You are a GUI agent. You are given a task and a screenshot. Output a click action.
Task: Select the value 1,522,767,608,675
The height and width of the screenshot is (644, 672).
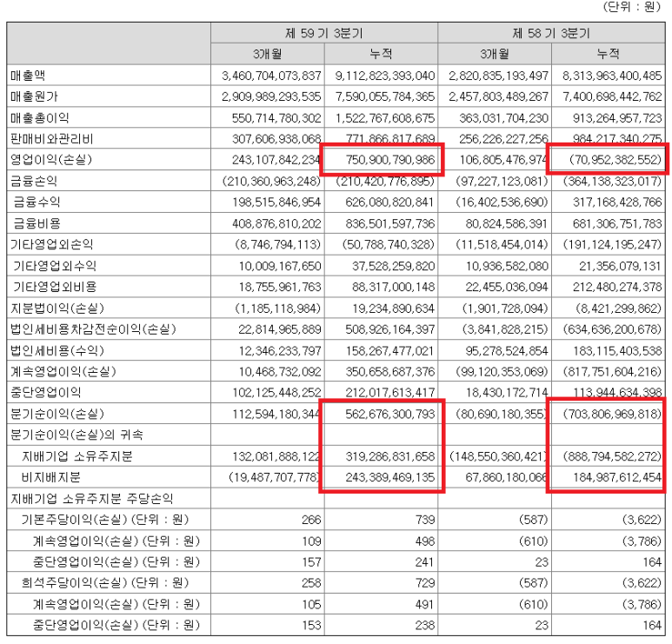click(x=385, y=118)
